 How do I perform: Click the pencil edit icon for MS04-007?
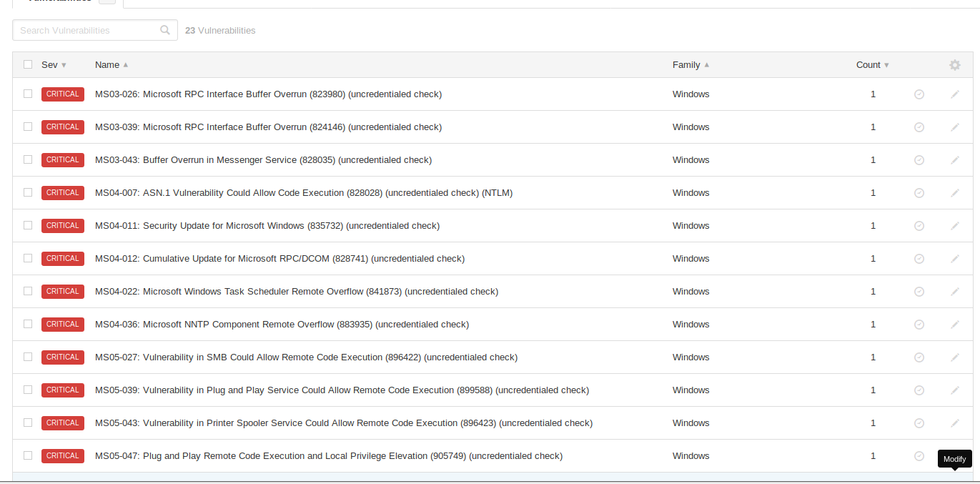pos(955,193)
